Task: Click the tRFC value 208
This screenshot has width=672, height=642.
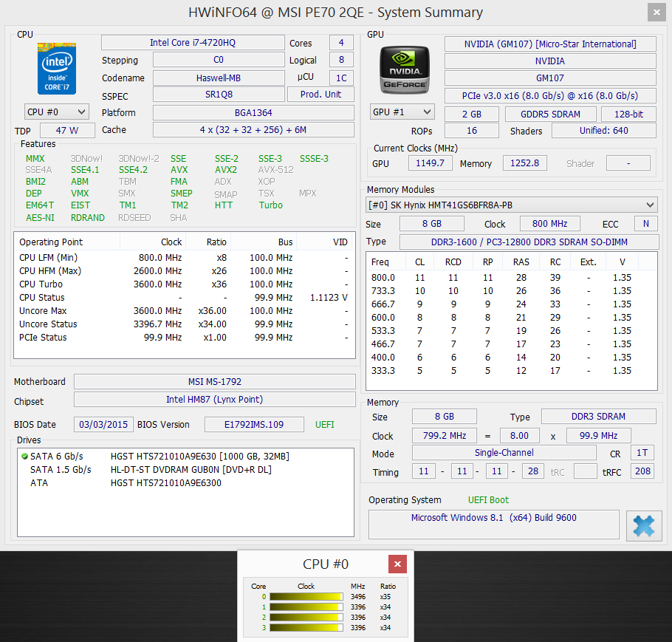Action: pos(642,471)
